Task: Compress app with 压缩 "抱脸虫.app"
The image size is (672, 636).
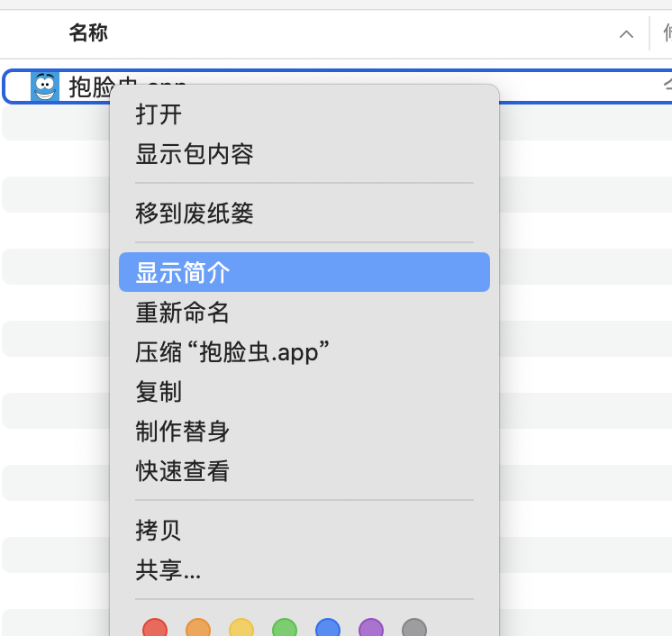Action: click(x=232, y=352)
